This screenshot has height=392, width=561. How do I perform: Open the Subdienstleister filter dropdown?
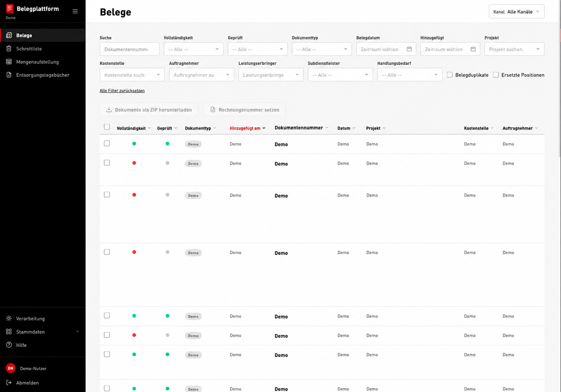point(340,75)
